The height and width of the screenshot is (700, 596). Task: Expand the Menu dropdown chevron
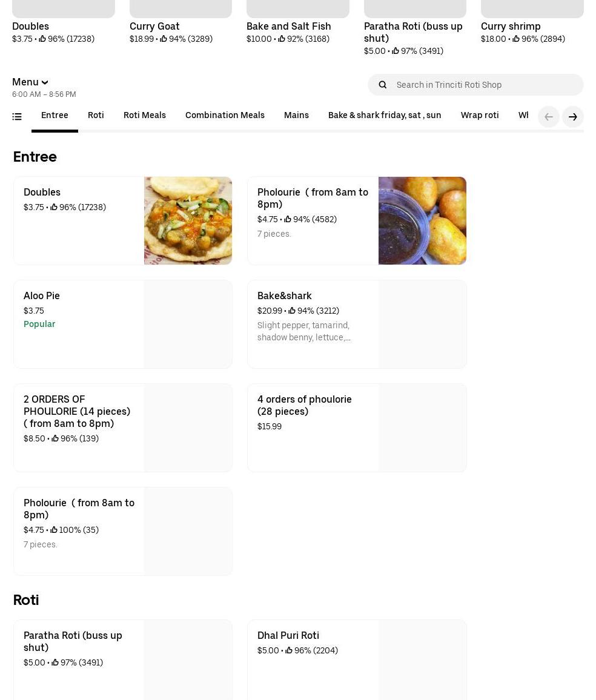[x=45, y=82]
